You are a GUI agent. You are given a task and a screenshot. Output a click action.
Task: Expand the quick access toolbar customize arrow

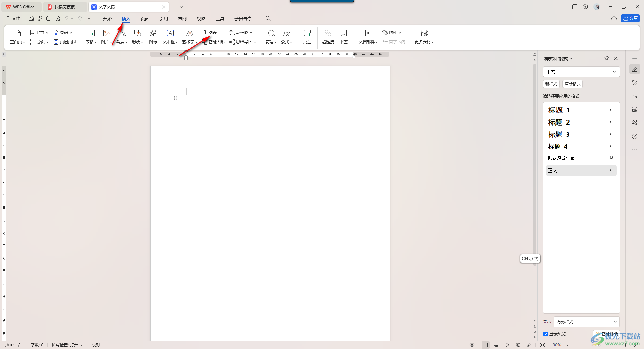[x=89, y=19]
